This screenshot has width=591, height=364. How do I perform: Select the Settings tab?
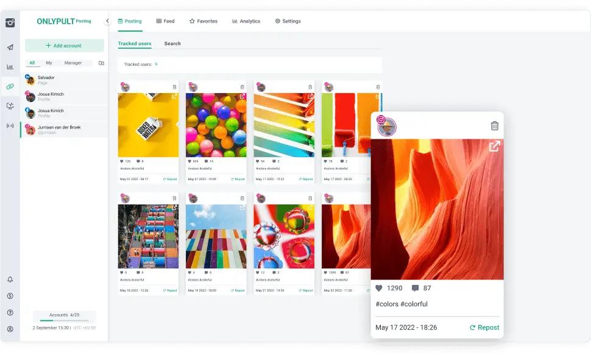(288, 21)
